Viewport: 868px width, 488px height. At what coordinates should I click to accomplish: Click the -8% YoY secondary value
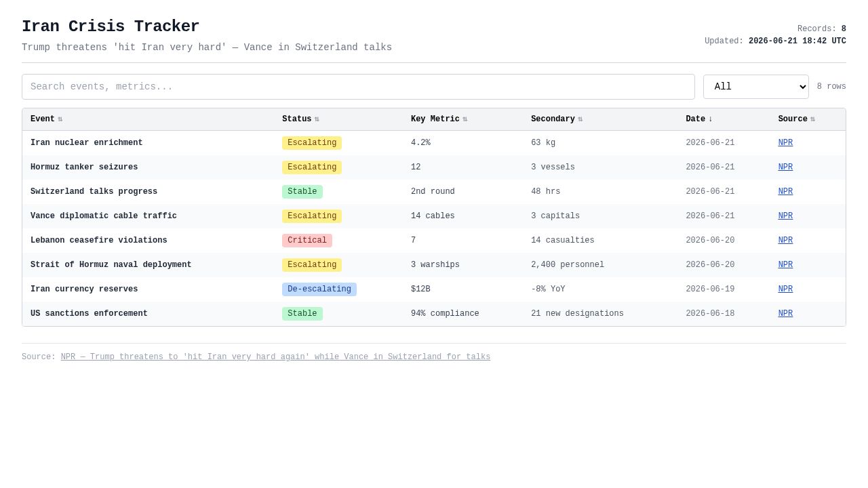[548, 289]
